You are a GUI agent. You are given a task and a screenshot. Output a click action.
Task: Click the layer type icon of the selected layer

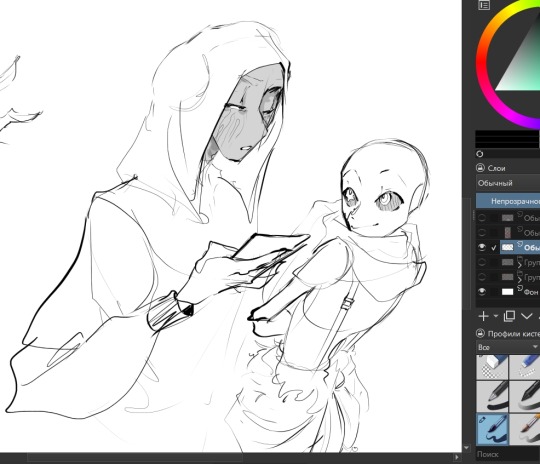point(520,244)
